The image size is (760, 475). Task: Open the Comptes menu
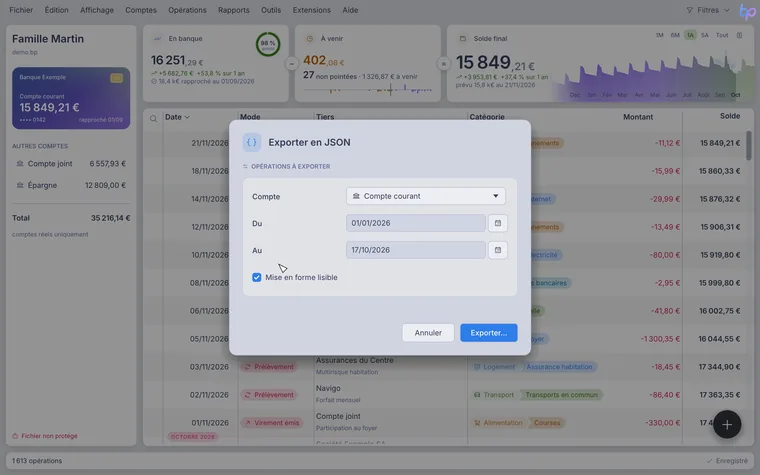(x=141, y=10)
